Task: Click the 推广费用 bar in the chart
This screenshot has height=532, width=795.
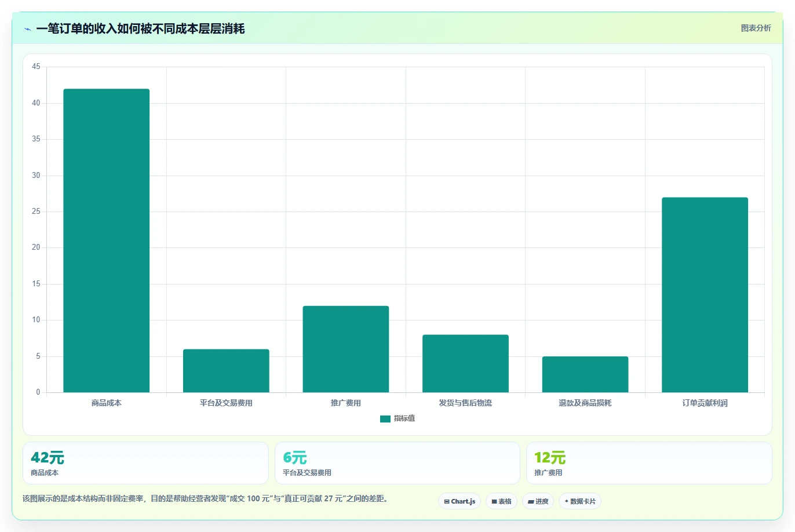Action: [x=346, y=349]
